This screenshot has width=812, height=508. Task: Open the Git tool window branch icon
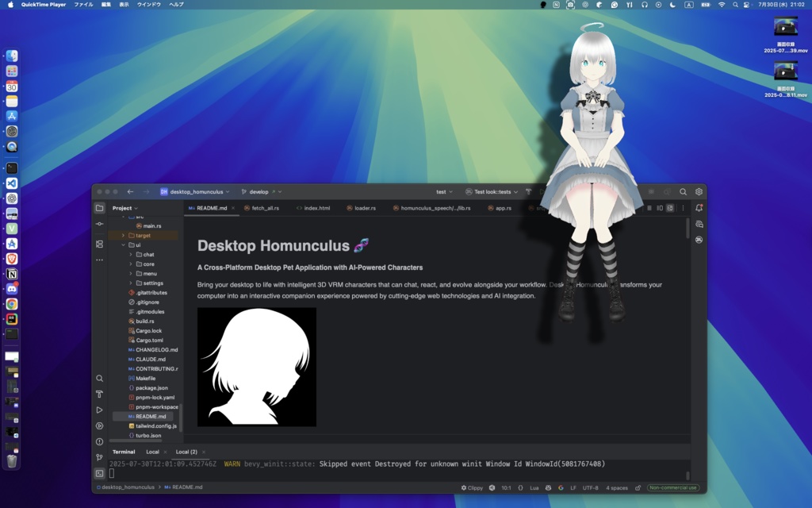[x=100, y=457]
